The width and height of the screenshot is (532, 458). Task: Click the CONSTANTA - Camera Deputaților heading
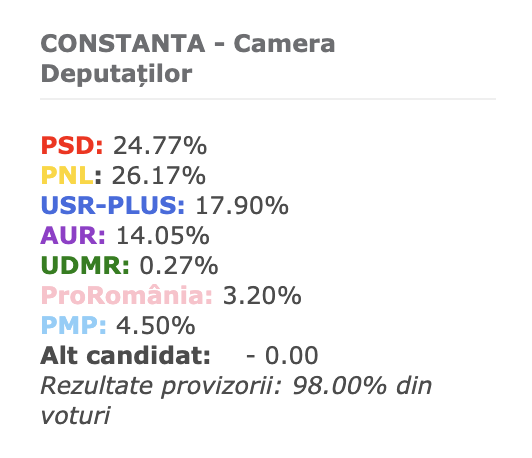188,59
